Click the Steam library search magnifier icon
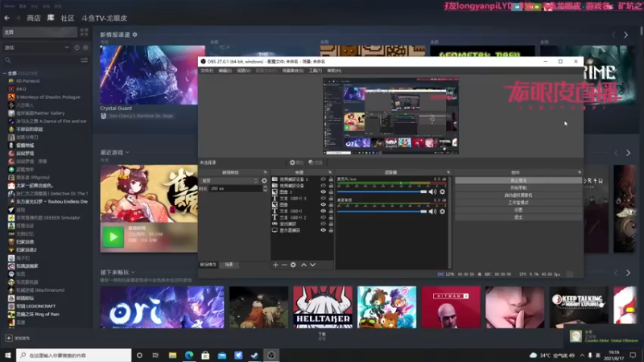The width and height of the screenshot is (644, 362). [x=8, y=60]
